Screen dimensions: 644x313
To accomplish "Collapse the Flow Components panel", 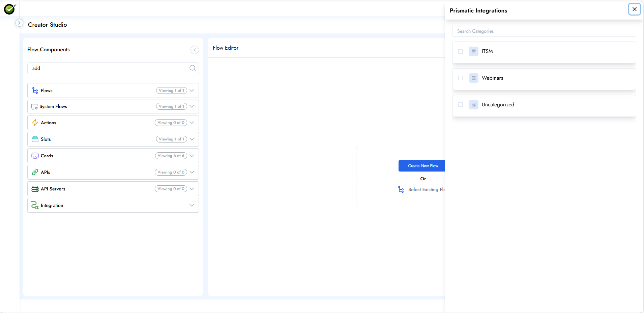I will (195, 50).
